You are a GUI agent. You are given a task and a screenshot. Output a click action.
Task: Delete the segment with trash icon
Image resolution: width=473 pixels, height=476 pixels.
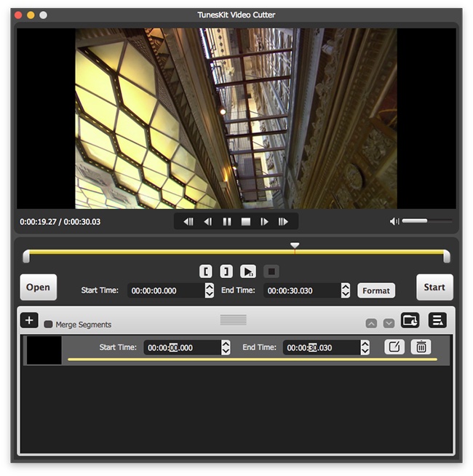coord(421,347)
